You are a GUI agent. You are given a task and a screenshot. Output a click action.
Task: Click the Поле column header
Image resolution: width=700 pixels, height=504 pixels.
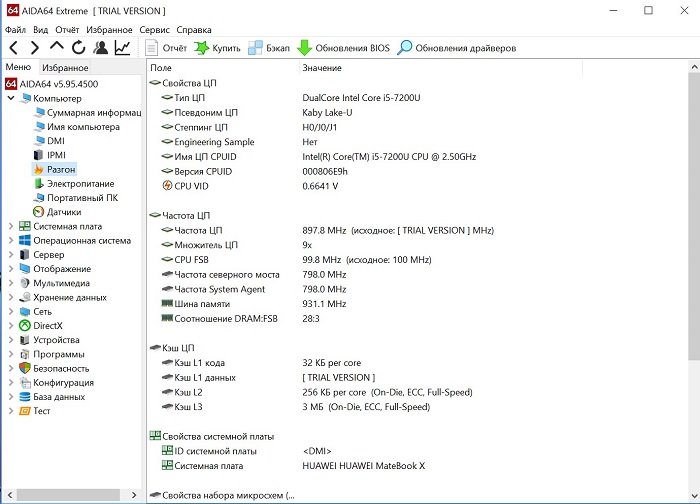pyautogui.click(x=223, y=68)
